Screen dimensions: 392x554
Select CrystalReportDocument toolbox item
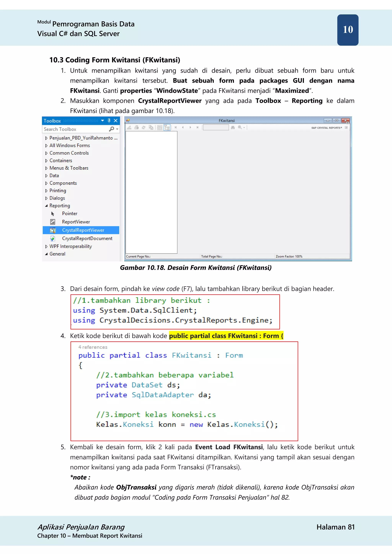click(87, 238)
